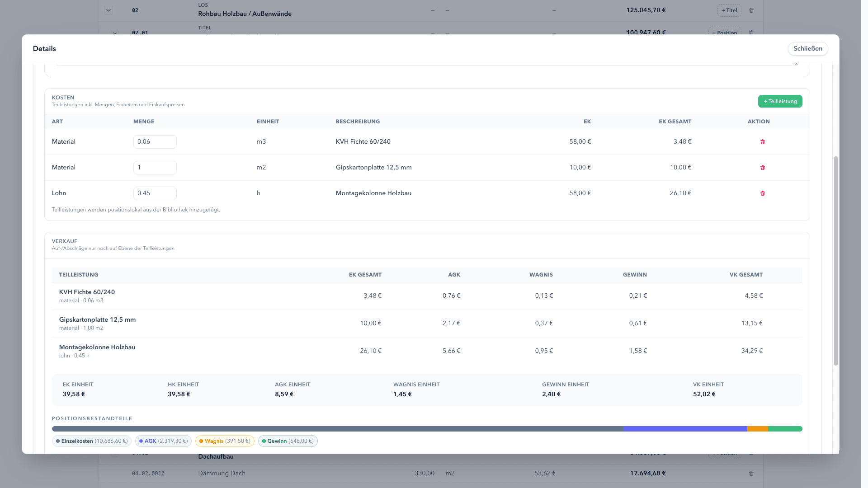
Task: Edit quantity field showing 0.06
Action: (x=155, y=142)
